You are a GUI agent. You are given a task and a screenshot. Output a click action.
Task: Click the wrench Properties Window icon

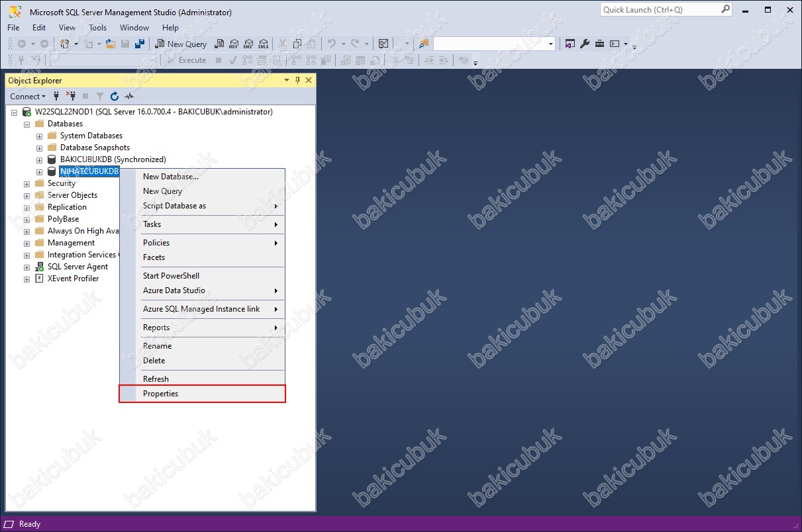click(585, 44)
